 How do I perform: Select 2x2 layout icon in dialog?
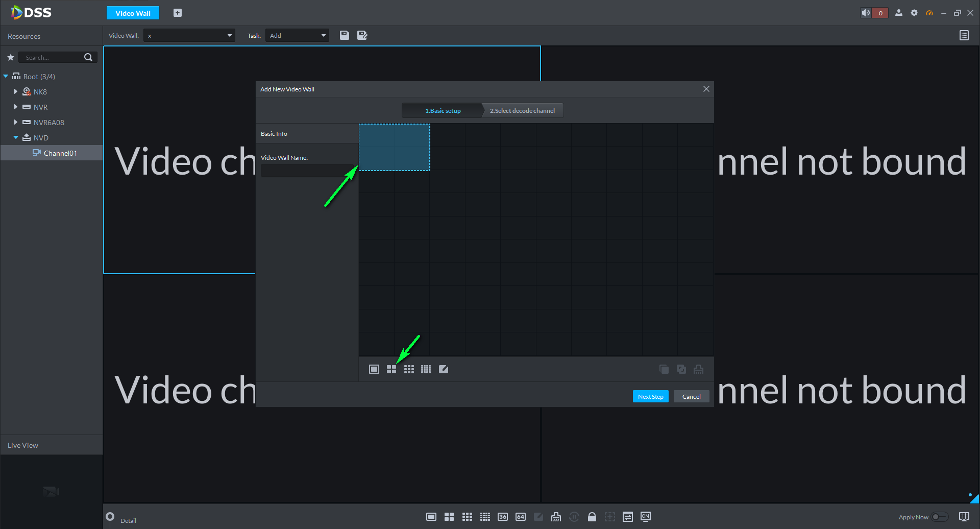(x=391, y=369)
